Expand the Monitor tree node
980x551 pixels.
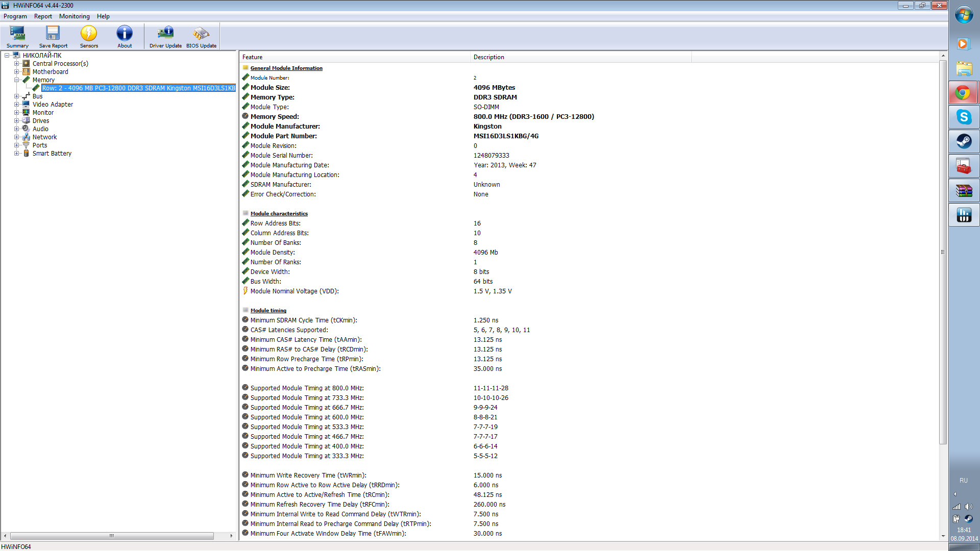[16, 113]
